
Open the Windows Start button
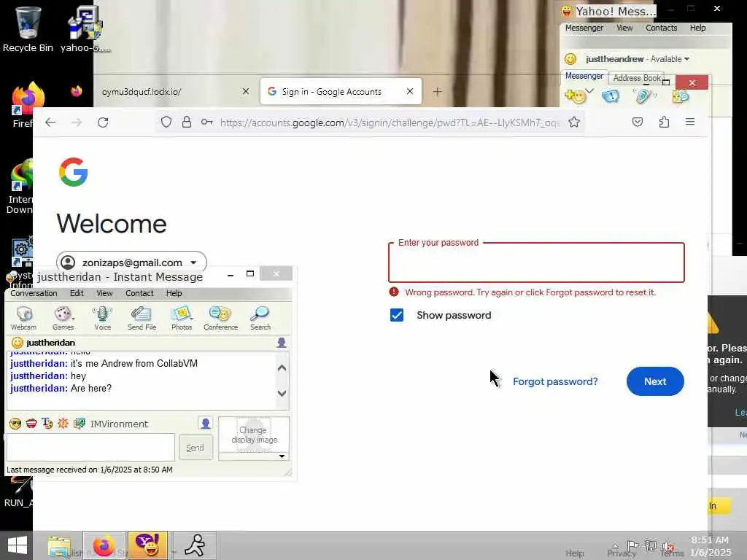tap(18, 545)
